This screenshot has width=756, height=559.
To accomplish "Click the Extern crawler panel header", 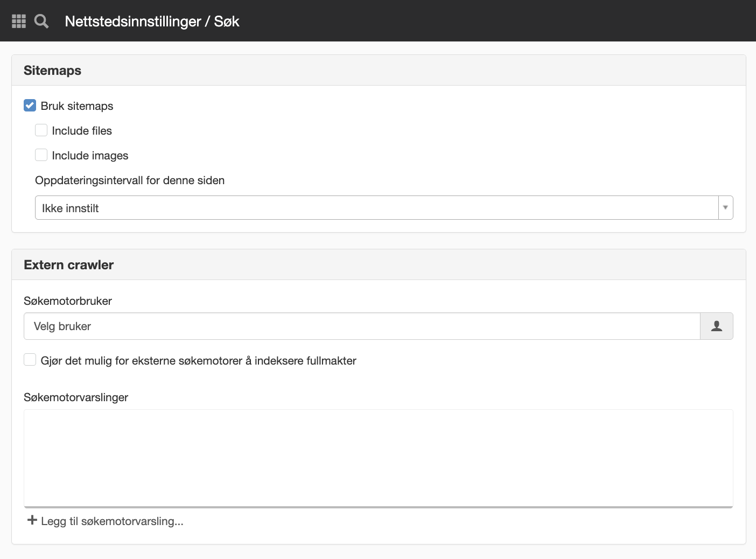I will 379,264.
